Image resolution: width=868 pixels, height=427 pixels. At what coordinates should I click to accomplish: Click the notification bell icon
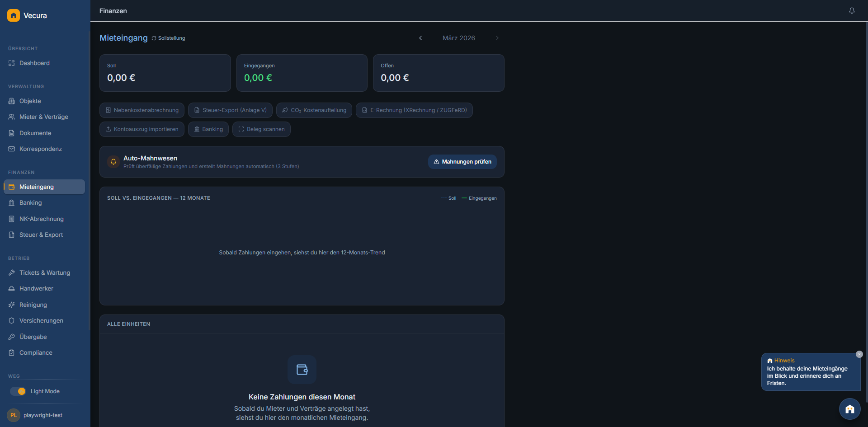(x=852, y=11)
